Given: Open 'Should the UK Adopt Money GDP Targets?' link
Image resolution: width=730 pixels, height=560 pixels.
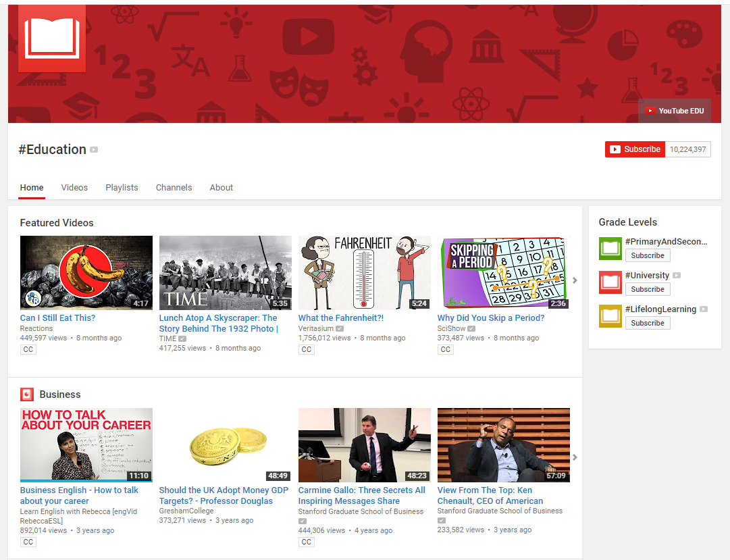Looking at the screenshot, I should (224, 495).
